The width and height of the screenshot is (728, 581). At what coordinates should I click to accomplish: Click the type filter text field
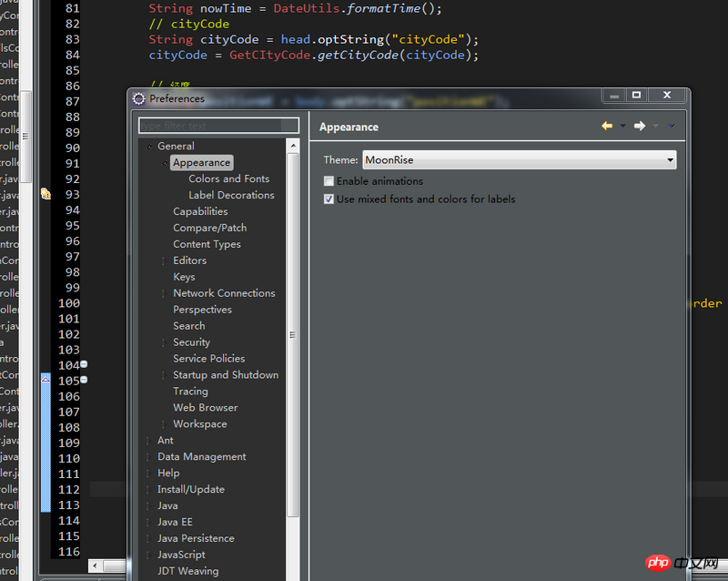[x=218, y=126]
